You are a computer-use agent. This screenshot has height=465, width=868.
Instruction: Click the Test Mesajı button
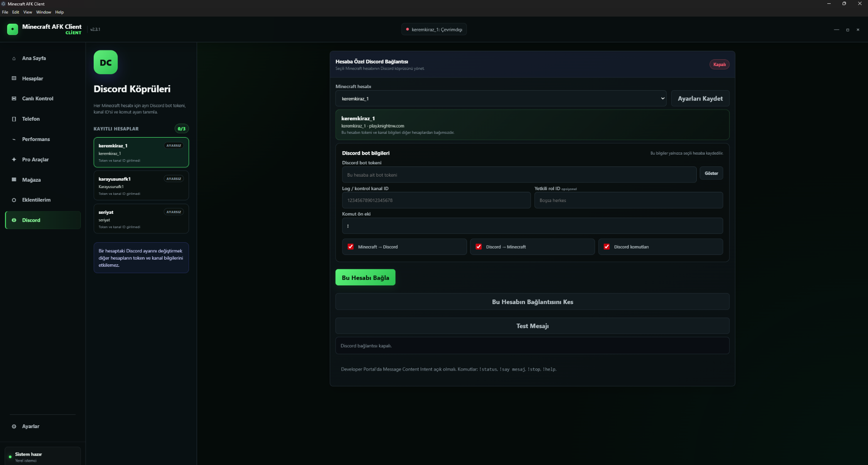pyautogui.click(x=532, y=326)
